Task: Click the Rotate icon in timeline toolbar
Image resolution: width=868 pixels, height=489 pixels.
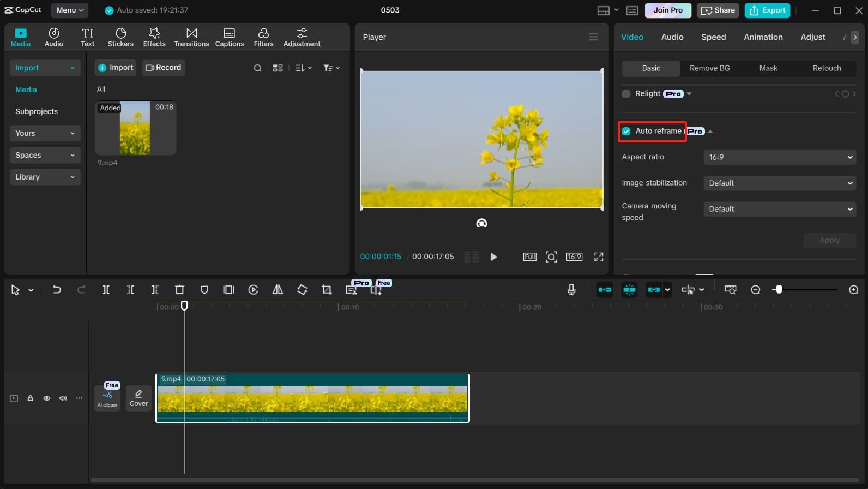Action: [x=302, y=290]
